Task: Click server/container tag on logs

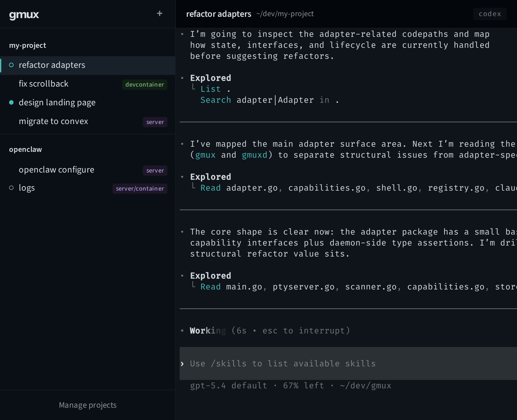Action: [140, 189]
